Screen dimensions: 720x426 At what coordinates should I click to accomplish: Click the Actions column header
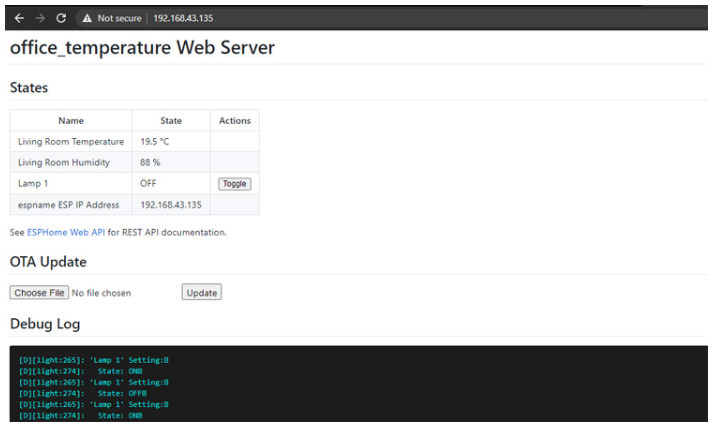(x=235, y=121)
